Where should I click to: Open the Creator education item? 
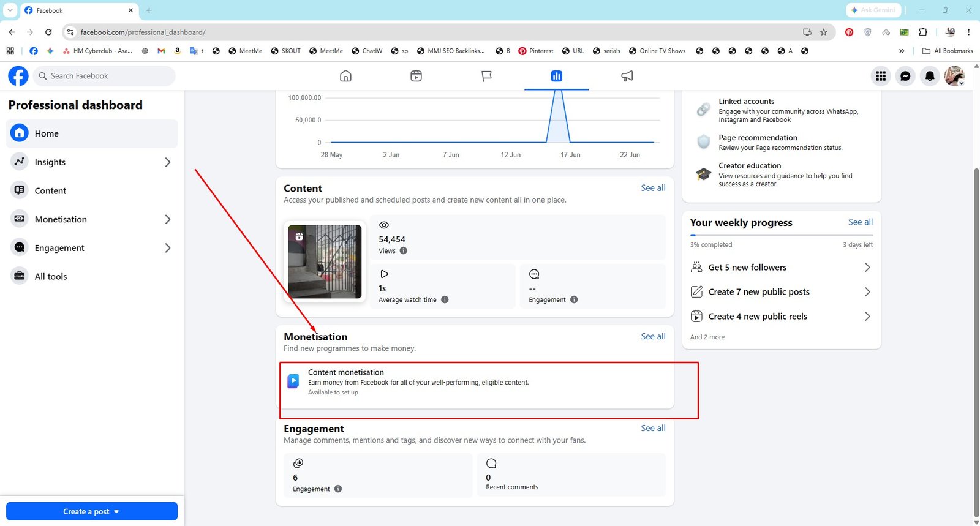[782, 175]
